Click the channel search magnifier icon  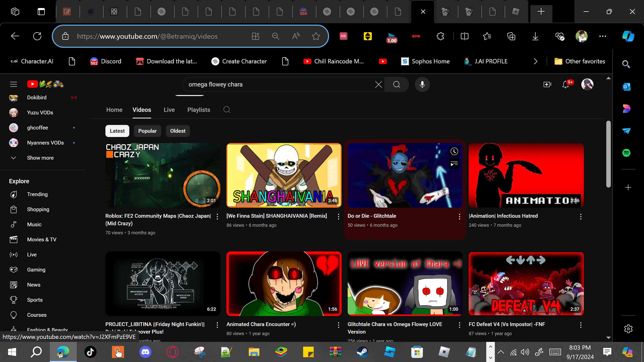coord(227,110)
